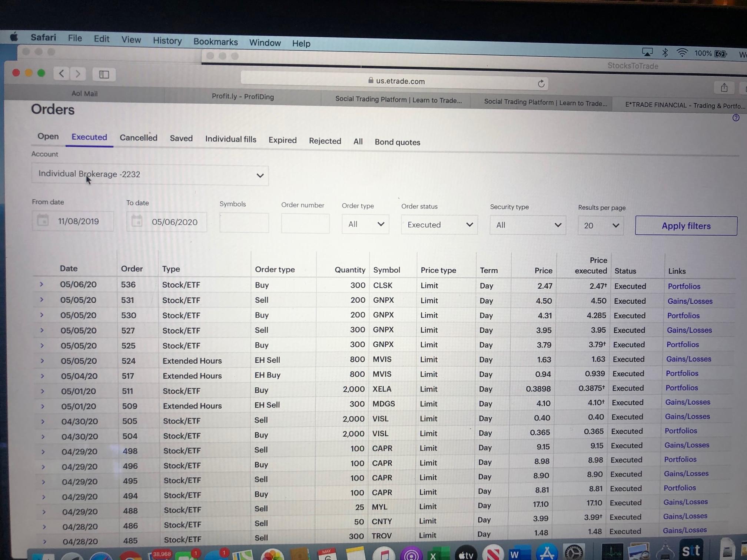Open the Order status dropdown

(439, 225)
